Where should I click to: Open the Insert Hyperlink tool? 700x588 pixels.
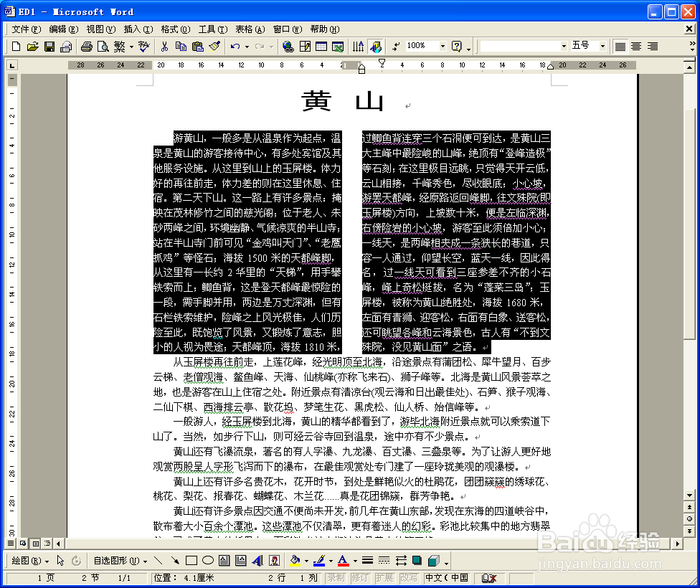288,45
